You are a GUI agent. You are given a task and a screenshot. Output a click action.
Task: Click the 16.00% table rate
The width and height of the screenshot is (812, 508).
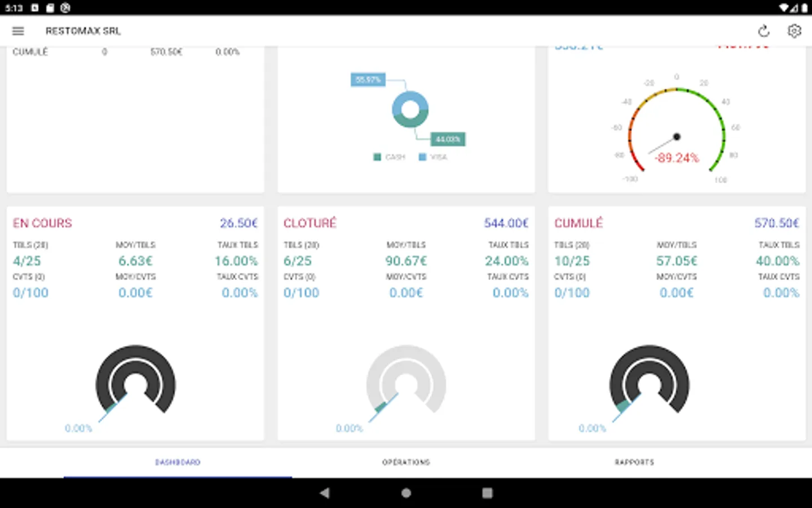236,261
